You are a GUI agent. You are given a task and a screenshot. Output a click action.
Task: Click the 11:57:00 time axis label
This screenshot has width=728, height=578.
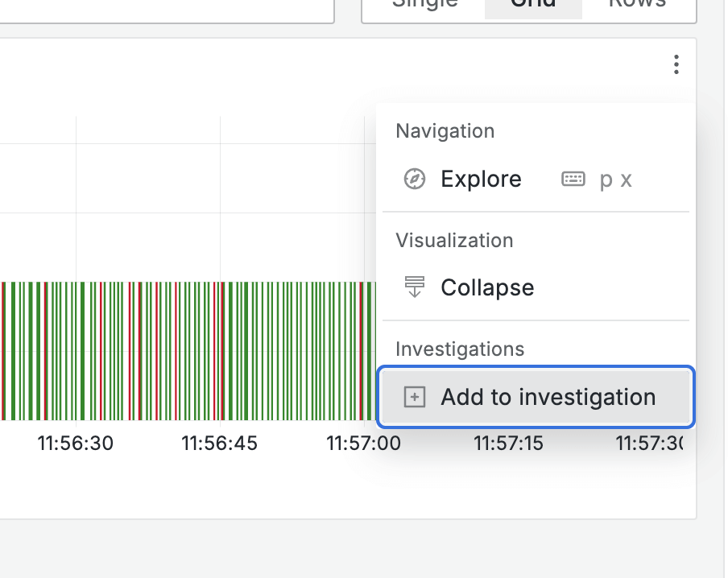pos(363,443)
